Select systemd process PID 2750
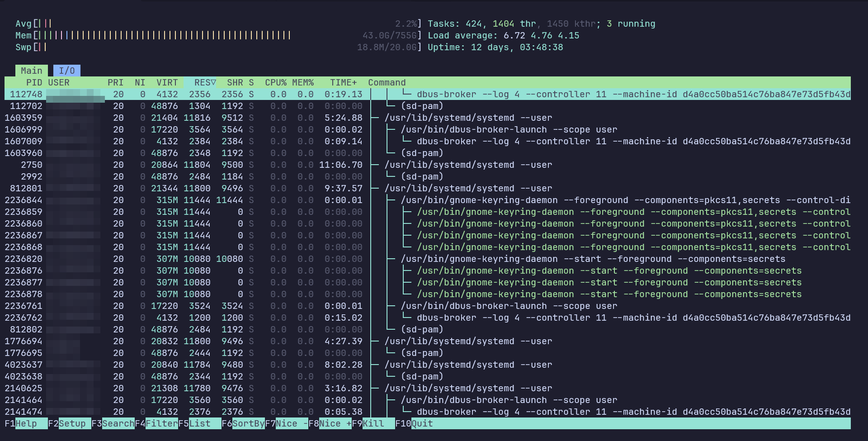 428,165
